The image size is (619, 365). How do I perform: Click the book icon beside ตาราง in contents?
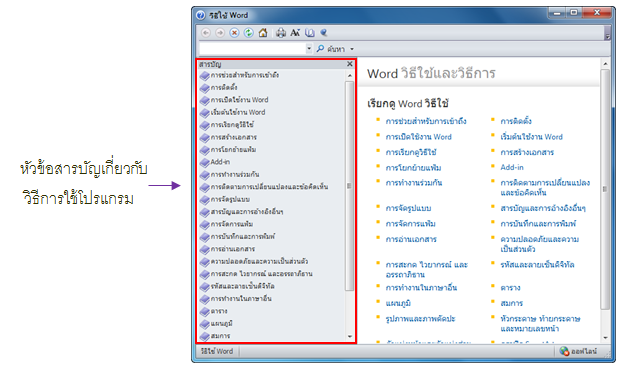coord(204,312)
